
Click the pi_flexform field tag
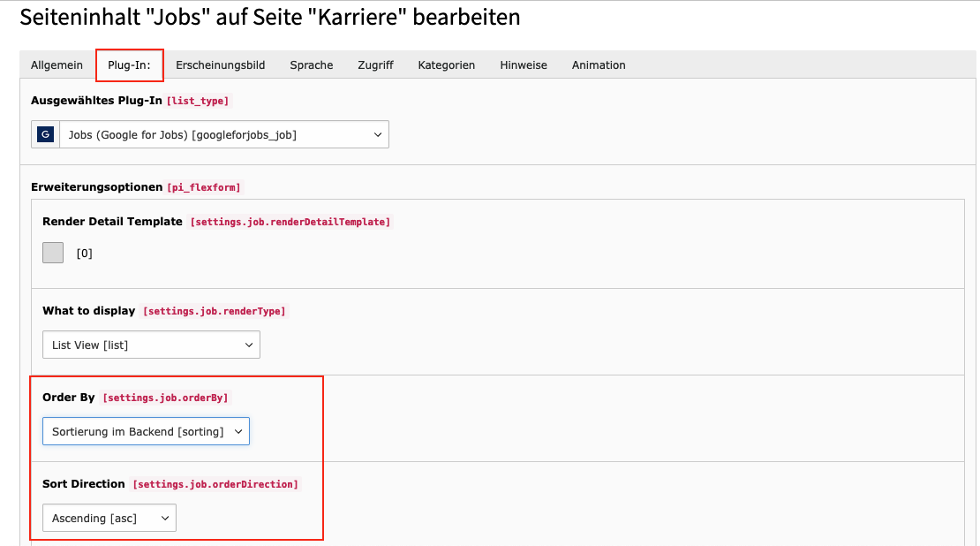pyautogui.click(x=204, y=187)
